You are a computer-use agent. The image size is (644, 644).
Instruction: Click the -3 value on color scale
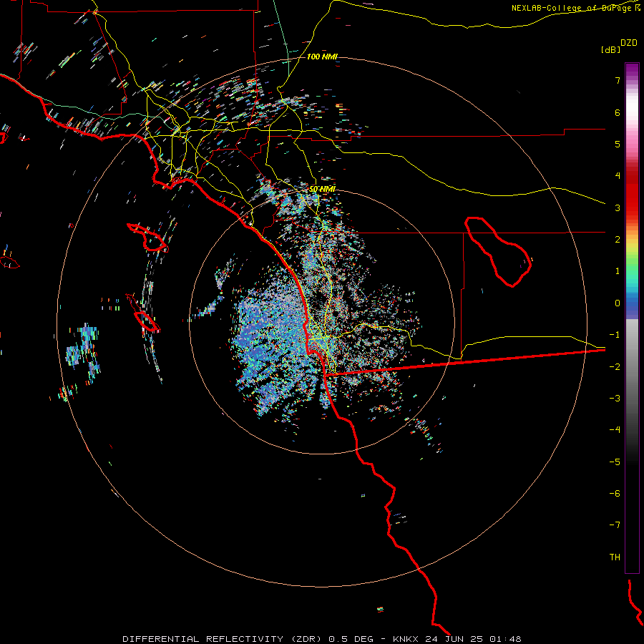point(615,399)
